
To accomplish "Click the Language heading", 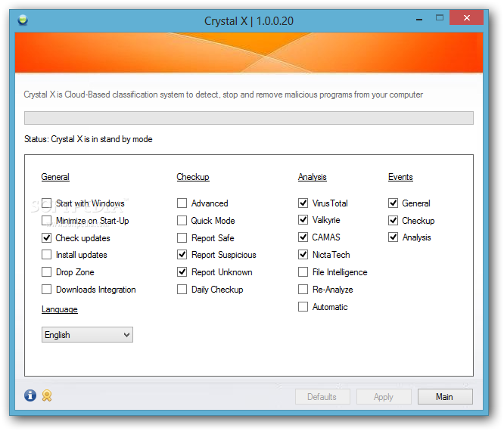I will (x=60, y=309).
